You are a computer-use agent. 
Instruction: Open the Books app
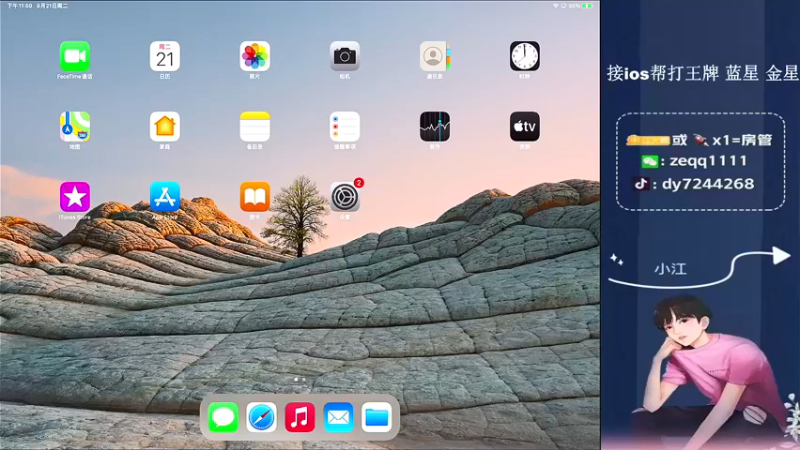click(x=255, y=197)
